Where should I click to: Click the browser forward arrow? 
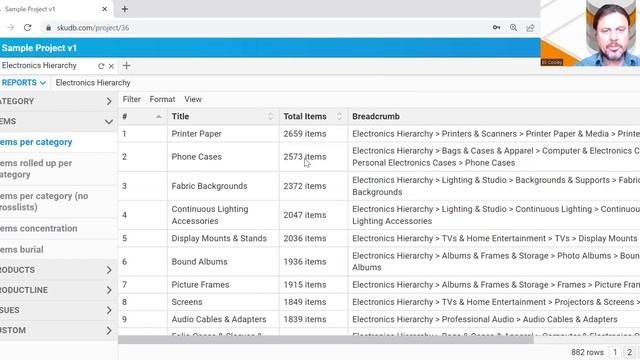(11, 28)
